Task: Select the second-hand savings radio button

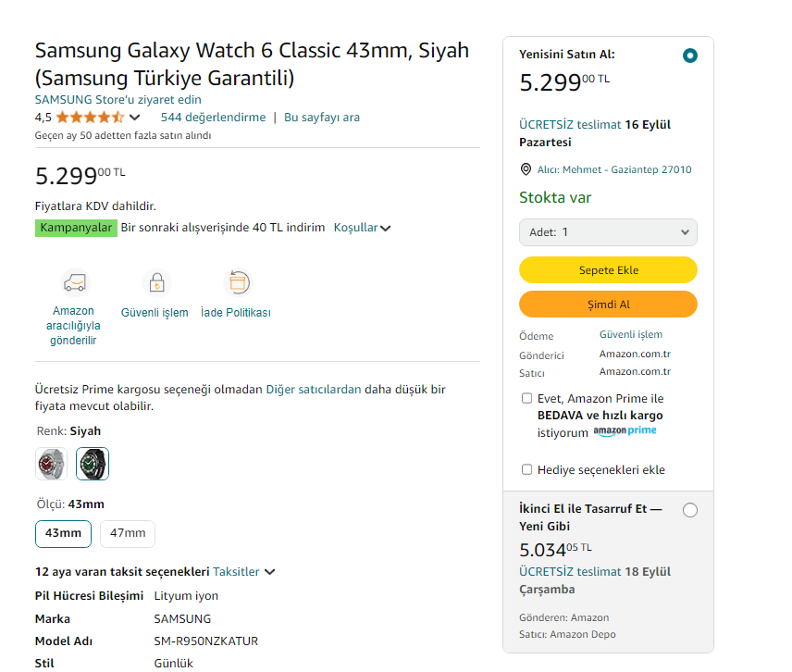Action: (689, 510)
